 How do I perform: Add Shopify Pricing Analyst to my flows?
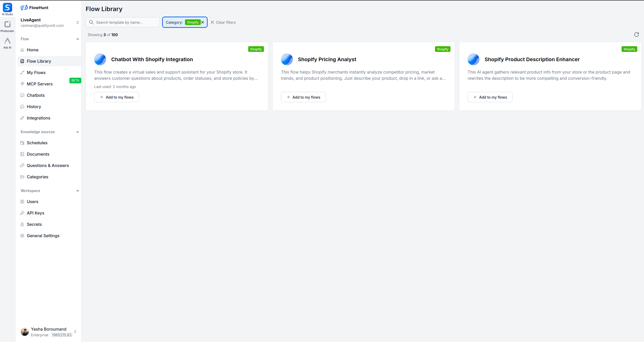(x=303, y=97)
